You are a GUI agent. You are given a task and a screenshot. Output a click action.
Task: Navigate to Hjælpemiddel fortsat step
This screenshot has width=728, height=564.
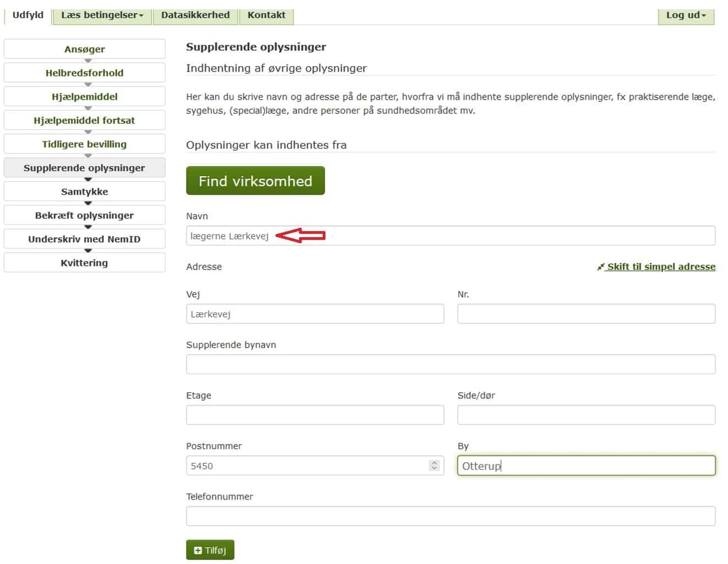(84, 120)
